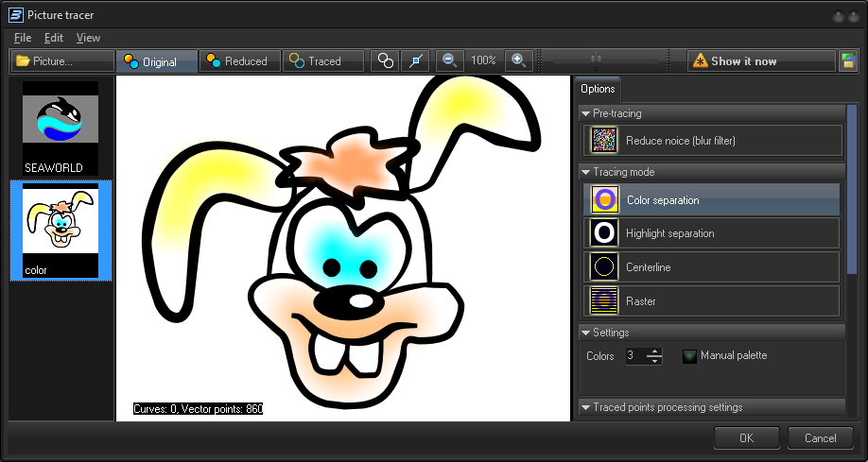
Task: Select the SEAWORLD thumbnail
Action: click(61, 128)
